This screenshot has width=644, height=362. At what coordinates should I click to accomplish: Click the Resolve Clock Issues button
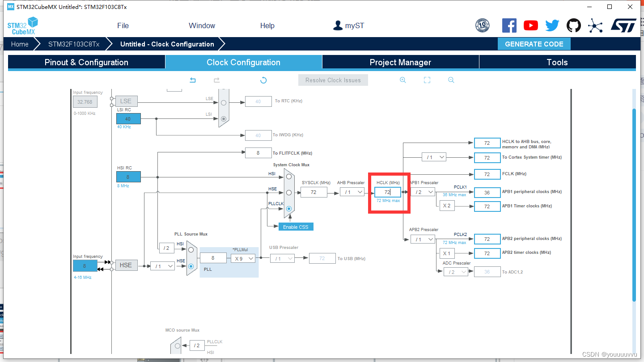tap(333, 80)
